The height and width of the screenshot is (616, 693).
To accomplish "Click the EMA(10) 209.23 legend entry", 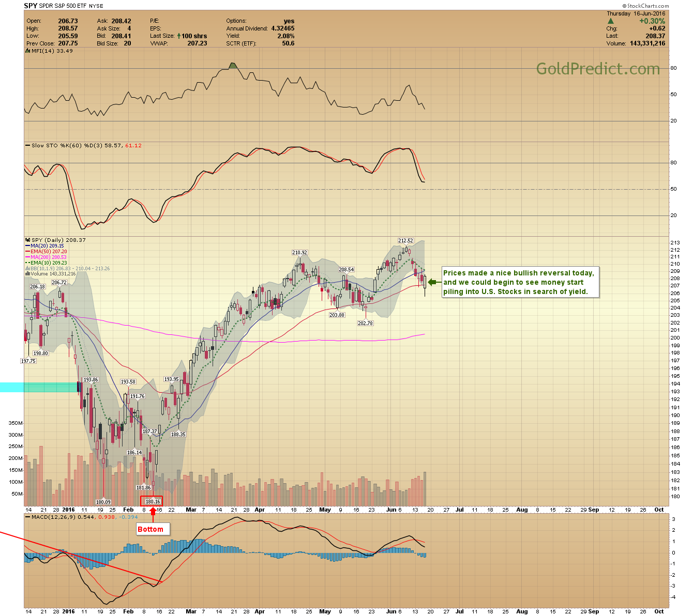I will [49, 263].
